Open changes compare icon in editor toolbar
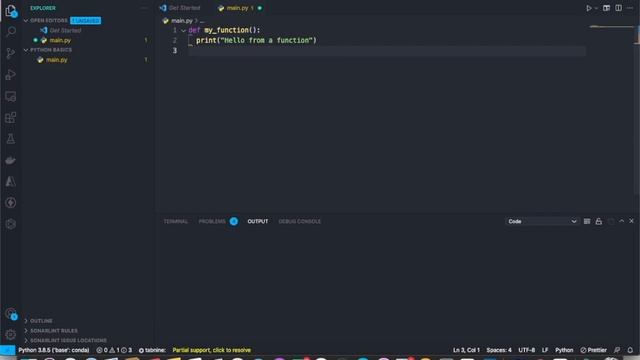Screen dimensions: 640x360 pos(607,8)
